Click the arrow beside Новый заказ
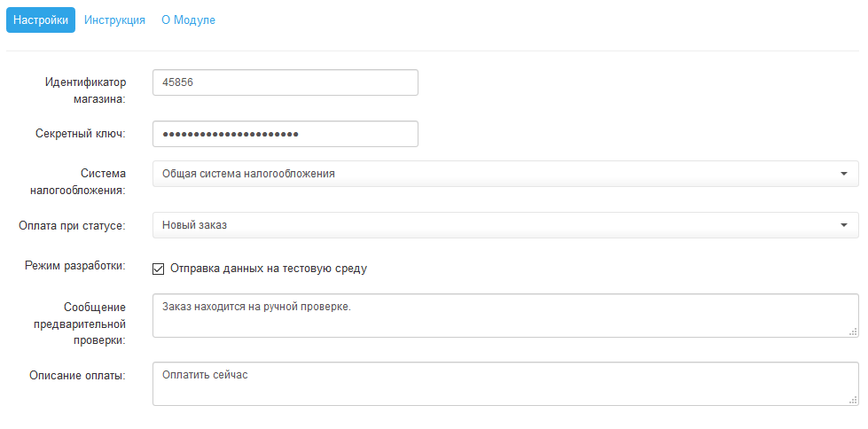Screen dimensions: 868x429 (x=844, y=225)
